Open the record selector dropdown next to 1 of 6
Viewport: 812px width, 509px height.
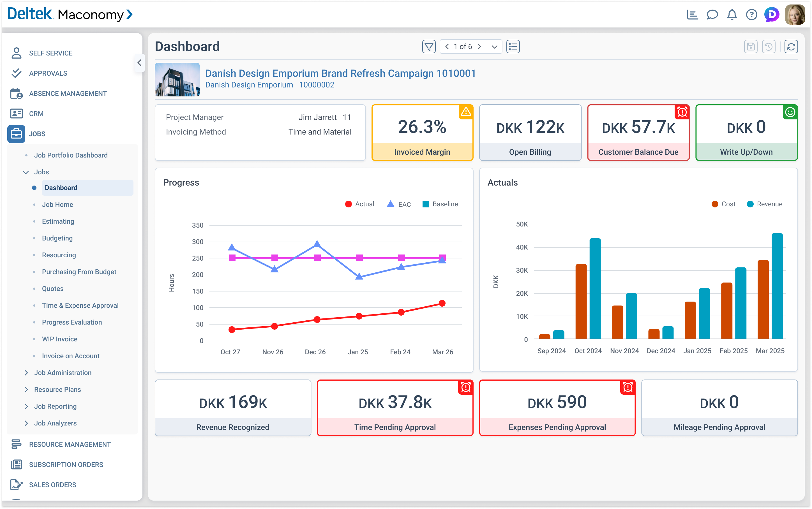tap(494, 47)
